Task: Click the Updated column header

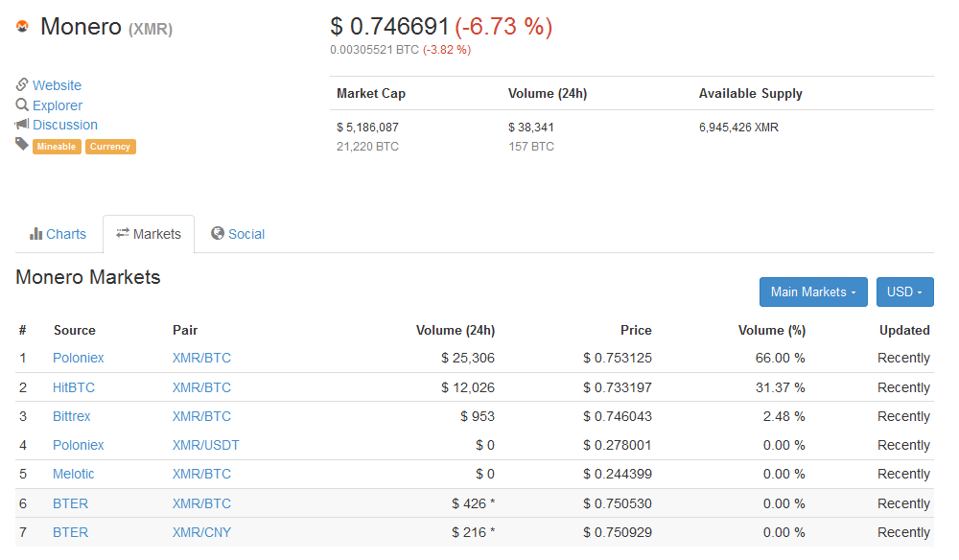Action: 904,330
